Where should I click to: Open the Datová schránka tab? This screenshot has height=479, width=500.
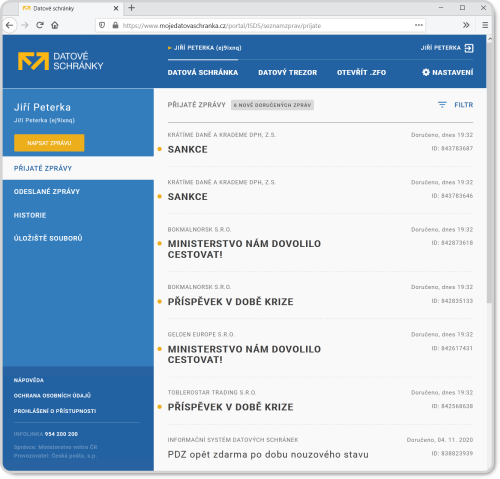[203, 73]
